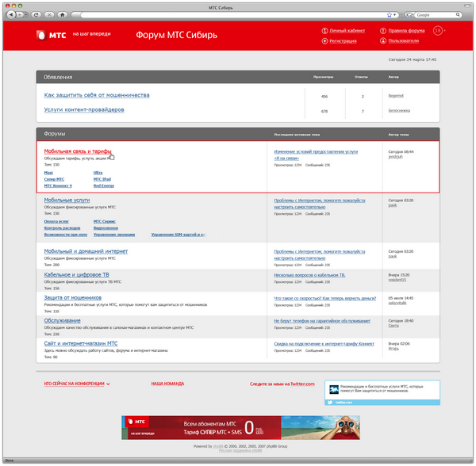Open announcement 'Как защитить себя от мошенничества'

(x=96, y=95)
